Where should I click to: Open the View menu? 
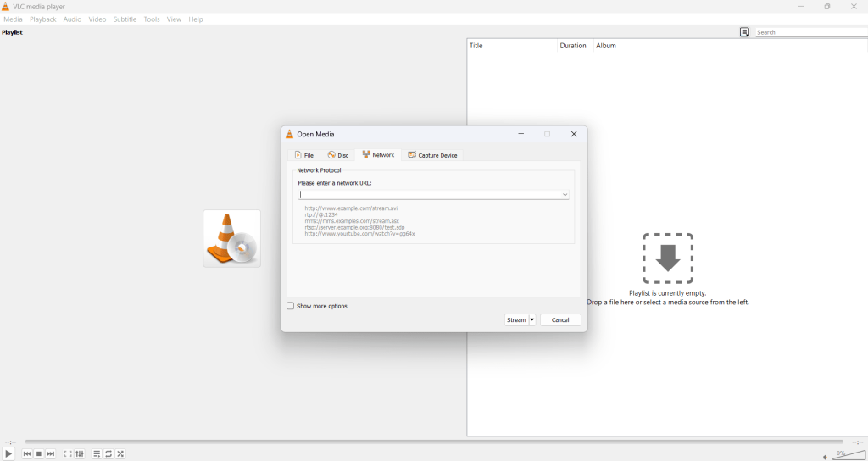coord(174,19)
